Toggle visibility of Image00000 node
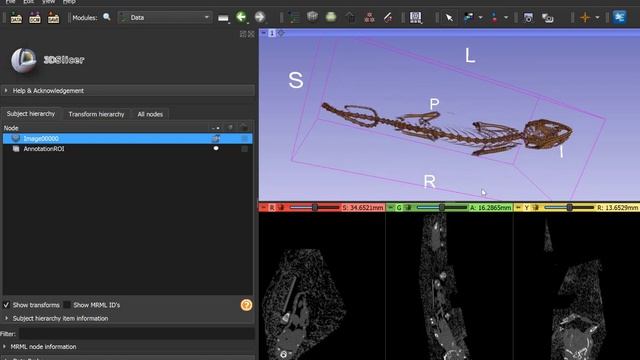 pyautogui.click(x=216, y=138)
